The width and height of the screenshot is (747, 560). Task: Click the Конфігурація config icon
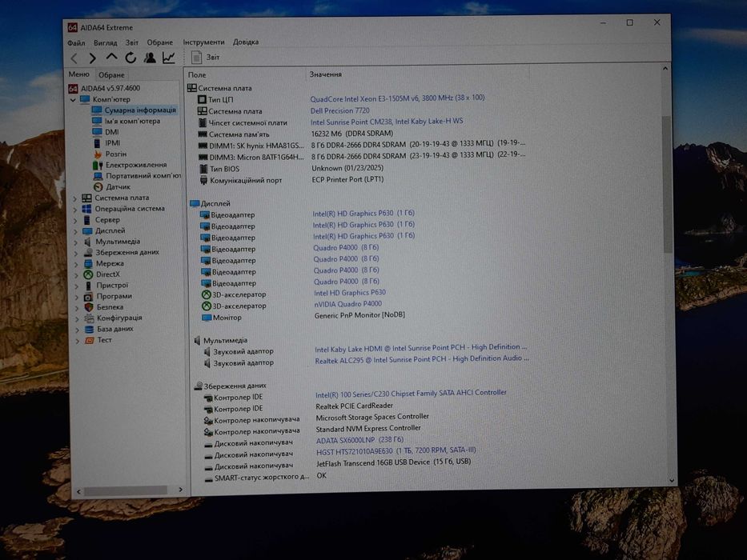click(x=89, y=318)
